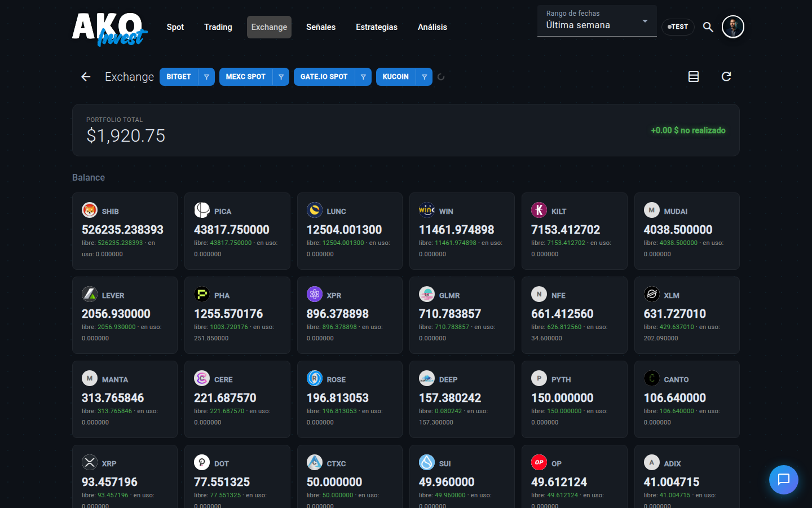Viewport: 812px width, 508px height.
Task: Click the ROSE amount 196.813053
Action: point(338,398)
